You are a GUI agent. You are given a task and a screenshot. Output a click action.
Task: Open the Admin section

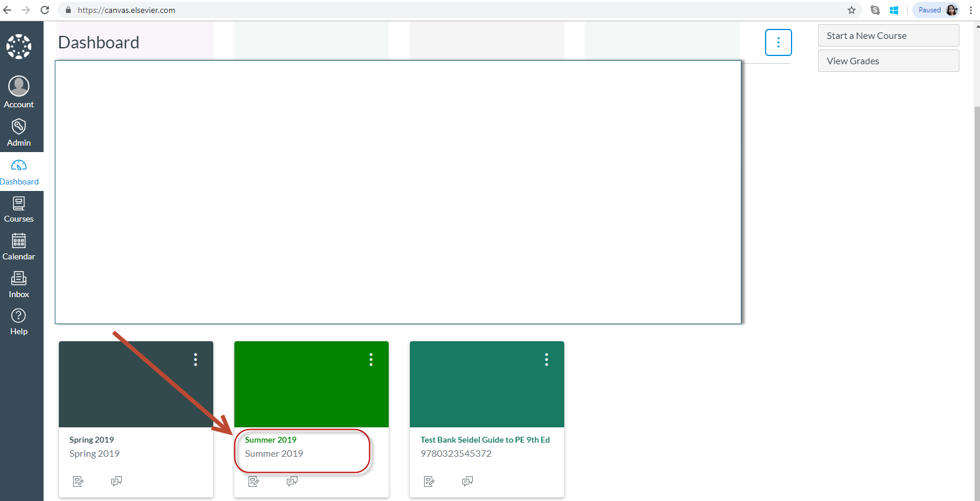[19, 132]
